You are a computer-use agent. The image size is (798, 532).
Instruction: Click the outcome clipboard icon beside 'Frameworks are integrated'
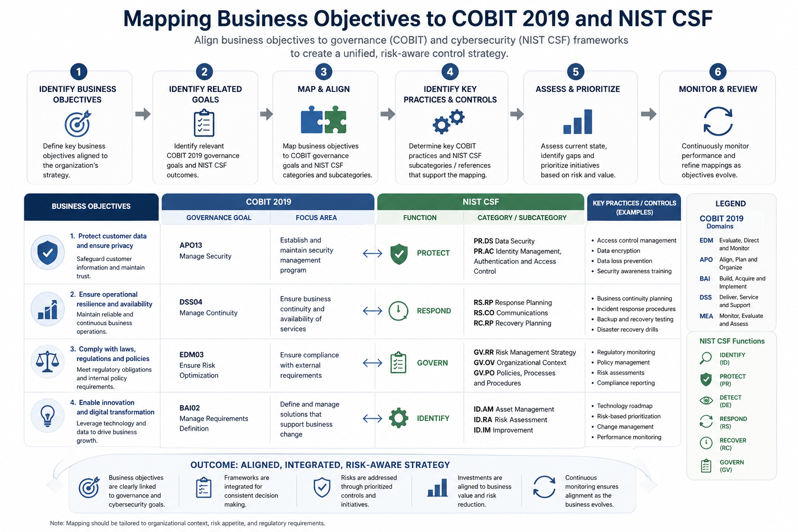204,488
